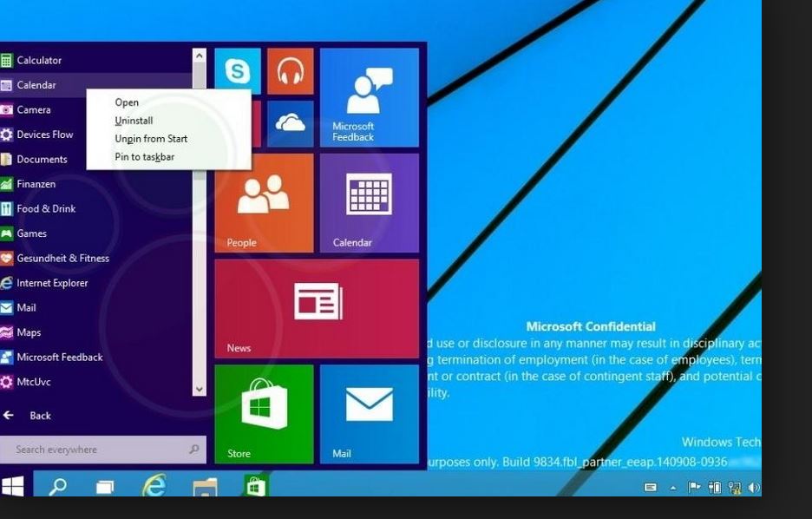The width and height of the screenshot is (812, 519).
Task: Open Internet Explorer from the taskbar
Action: pyautogui.click(x=154, y=486)
